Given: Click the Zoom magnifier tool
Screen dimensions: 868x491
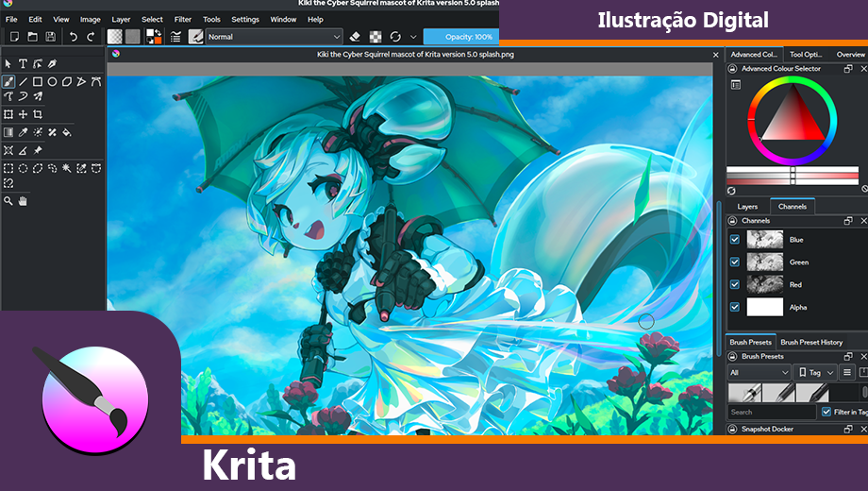Looking at the screenshot, I should point(8,200).
